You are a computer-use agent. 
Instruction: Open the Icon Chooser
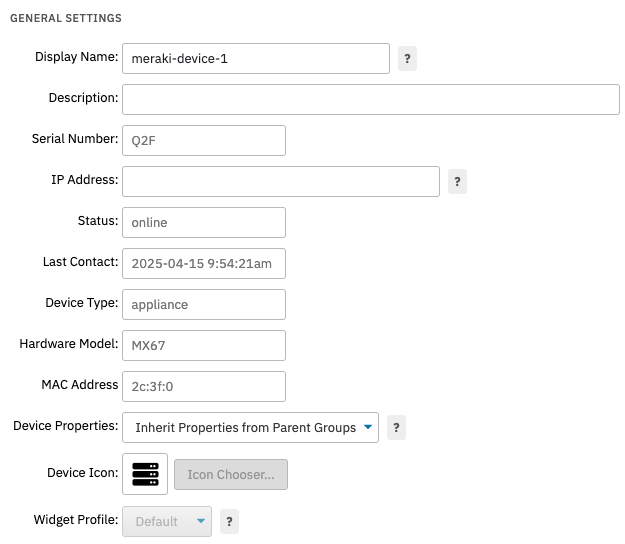coord(231,475)
